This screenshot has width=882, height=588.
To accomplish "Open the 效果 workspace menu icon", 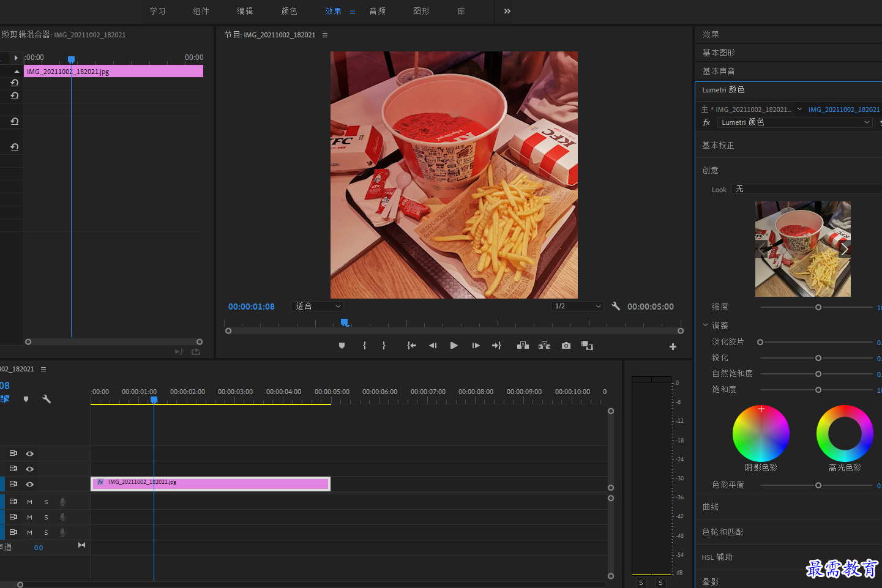I will click(353, 12).
